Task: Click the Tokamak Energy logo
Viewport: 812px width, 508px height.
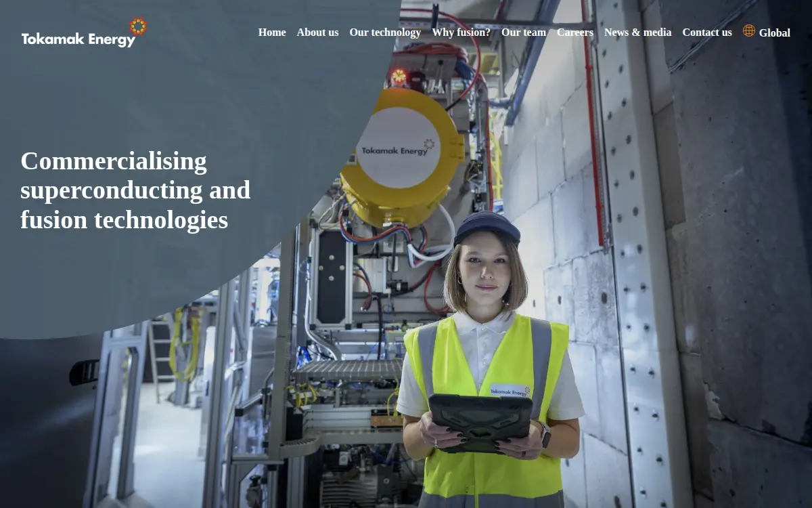Action: tap(84, 33)
